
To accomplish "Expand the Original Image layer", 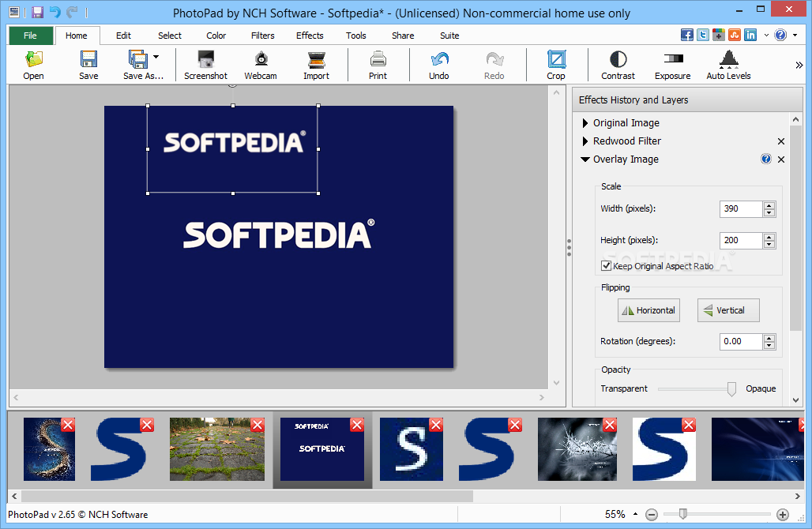I will pyautogui.click(x=585, y=122).
